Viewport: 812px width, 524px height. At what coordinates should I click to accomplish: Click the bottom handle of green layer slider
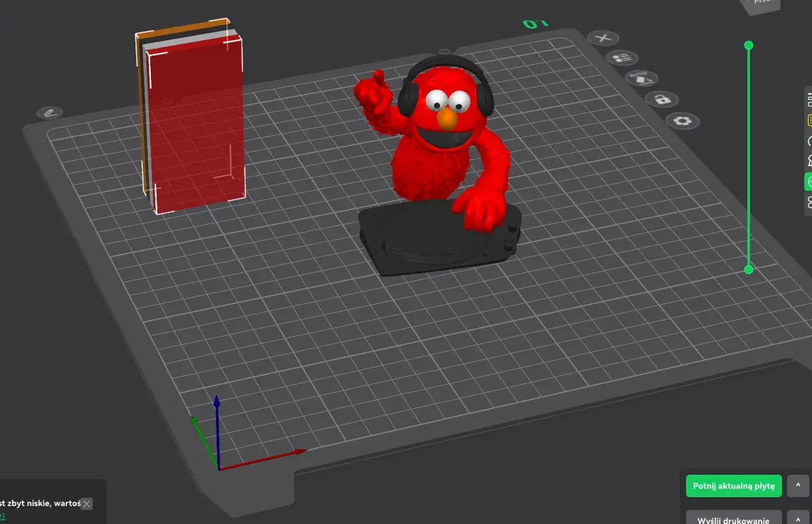pyautogui.click(x=749, y=270)
